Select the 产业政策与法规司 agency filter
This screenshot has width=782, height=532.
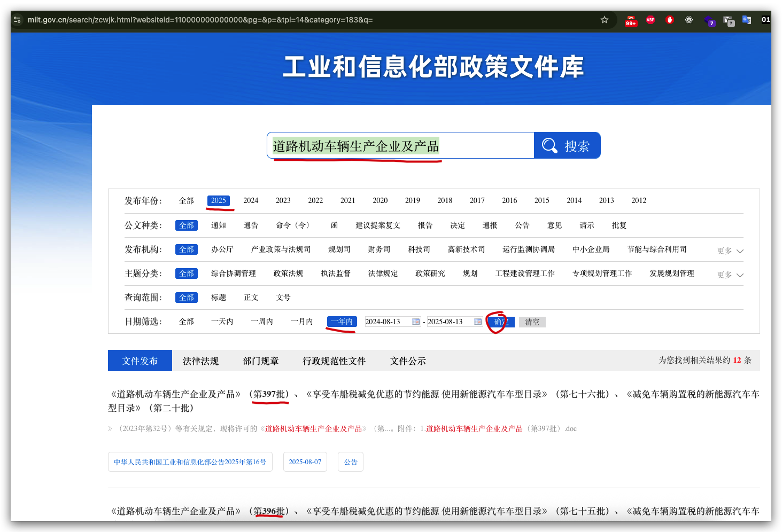pos(281,249)
